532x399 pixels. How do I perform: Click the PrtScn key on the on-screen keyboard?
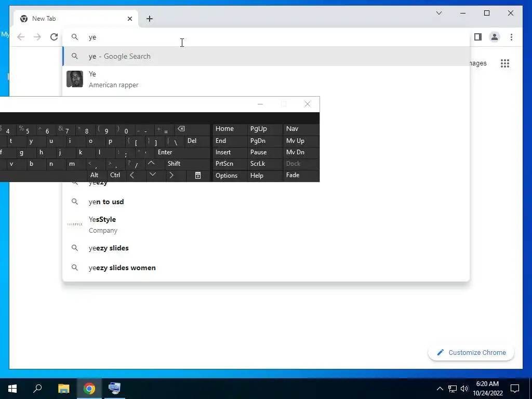[x=230, y=164]
